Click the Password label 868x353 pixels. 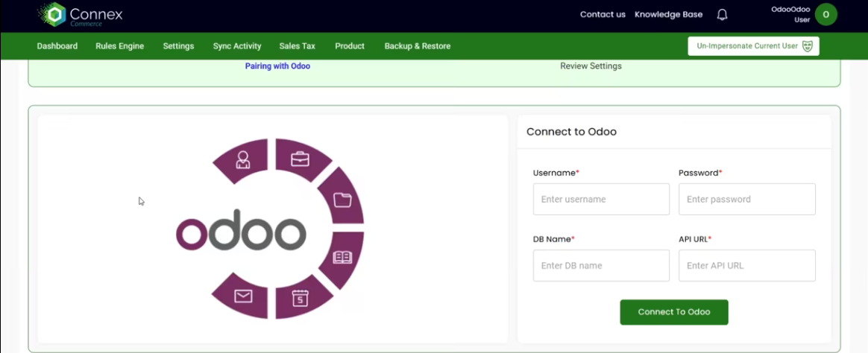click(x=700, y=173)
